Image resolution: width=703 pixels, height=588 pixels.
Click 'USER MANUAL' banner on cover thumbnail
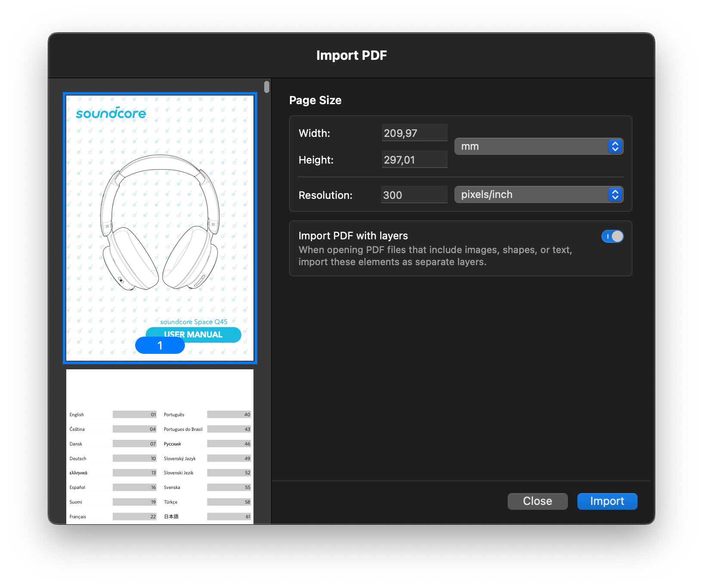193,334
